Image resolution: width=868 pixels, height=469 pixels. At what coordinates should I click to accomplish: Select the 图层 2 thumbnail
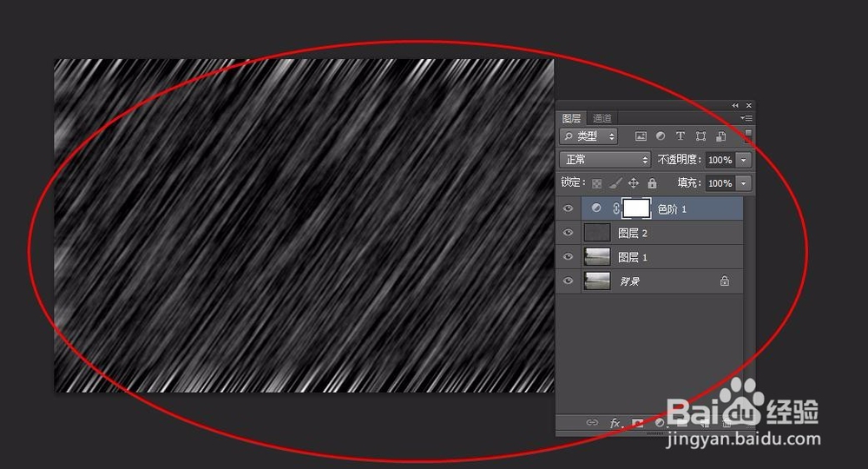click(597, 233)
